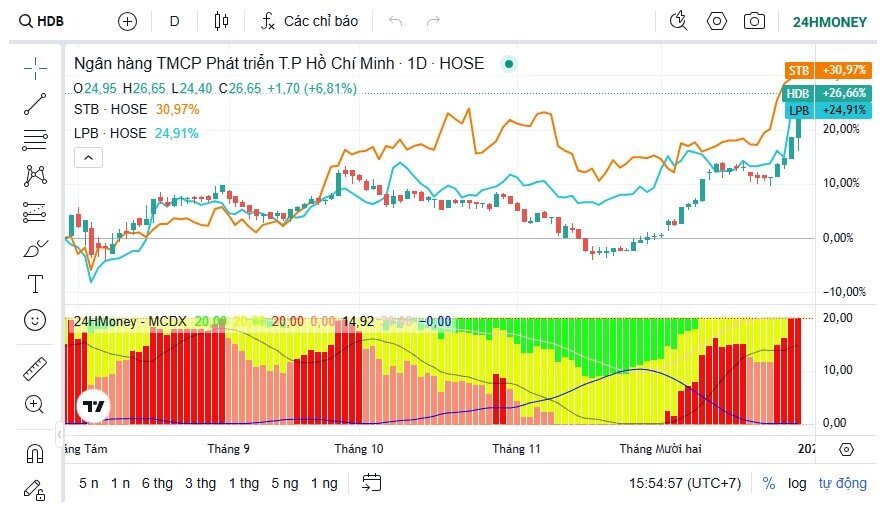Click the Tháng Mười hai axis label
The width and height of the screenshot is (893, 522).
(661, 449)
